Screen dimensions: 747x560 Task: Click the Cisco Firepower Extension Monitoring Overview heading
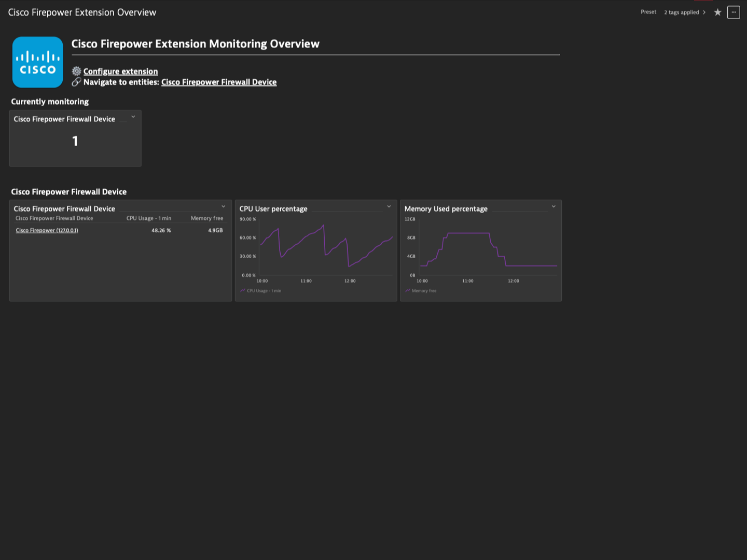(196, 44)
